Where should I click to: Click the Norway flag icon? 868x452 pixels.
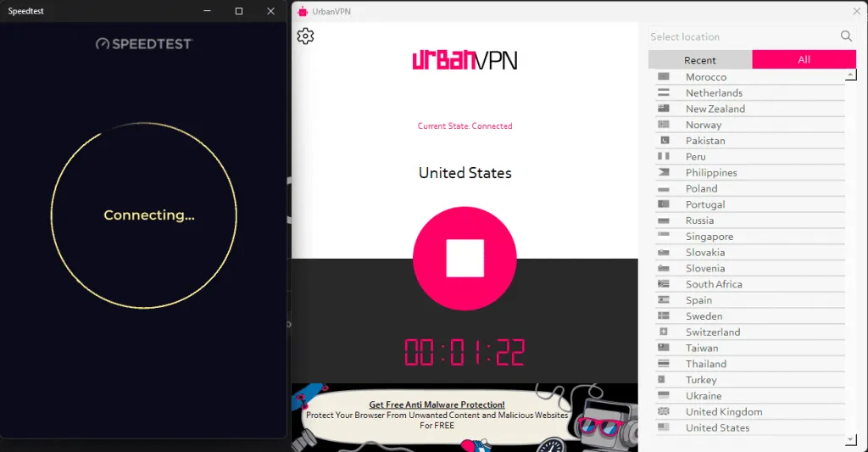[663, 125]
